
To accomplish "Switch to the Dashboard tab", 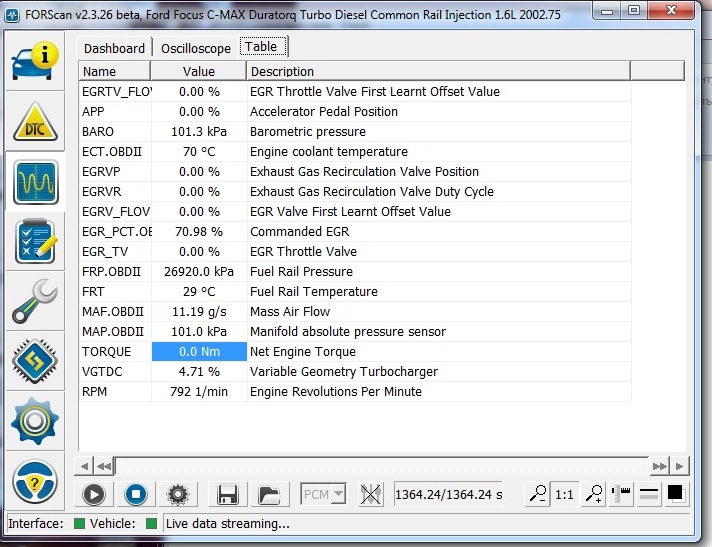I will pyautogui.click(x=114, y=48).
